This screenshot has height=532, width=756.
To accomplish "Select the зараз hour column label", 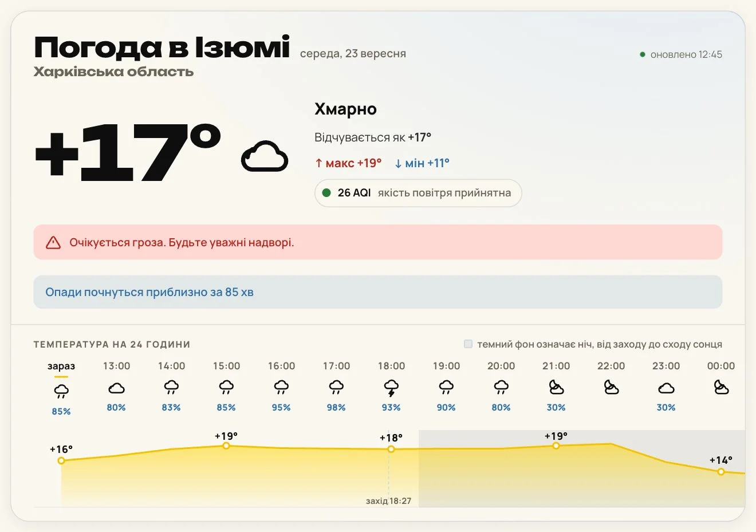I will click(61, 366).
